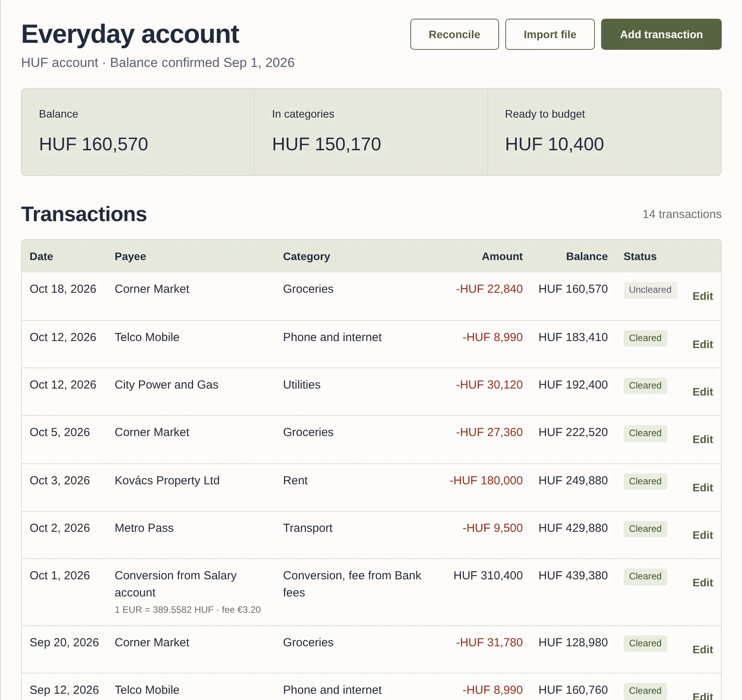Select the Ready to budget HUF 10,400
Viewport: 742px width, 700px height.
pyautogui.click(x=604, y=132)
